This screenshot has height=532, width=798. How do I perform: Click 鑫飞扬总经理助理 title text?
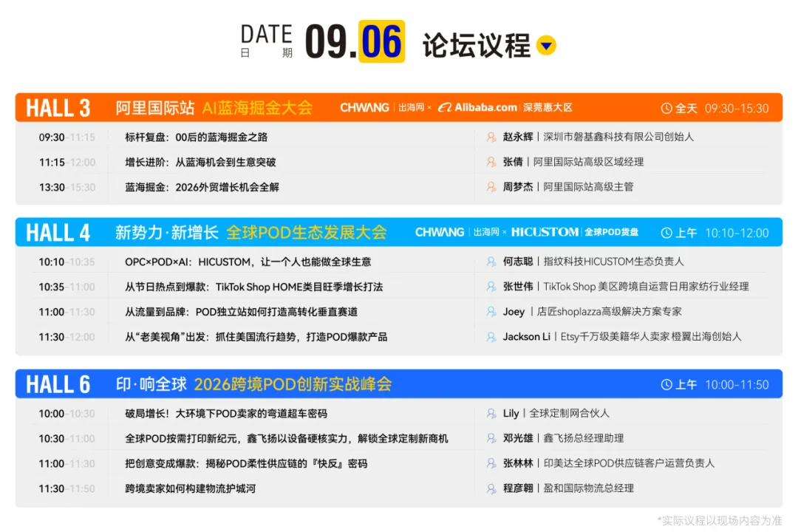584,438
